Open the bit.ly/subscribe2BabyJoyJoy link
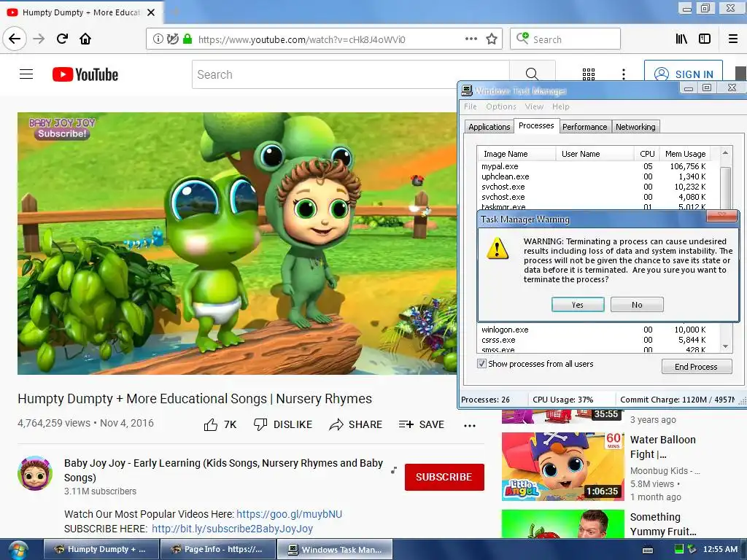Image resolution: width=747 pixels, height=560 pixels. [x=233, y=529]
